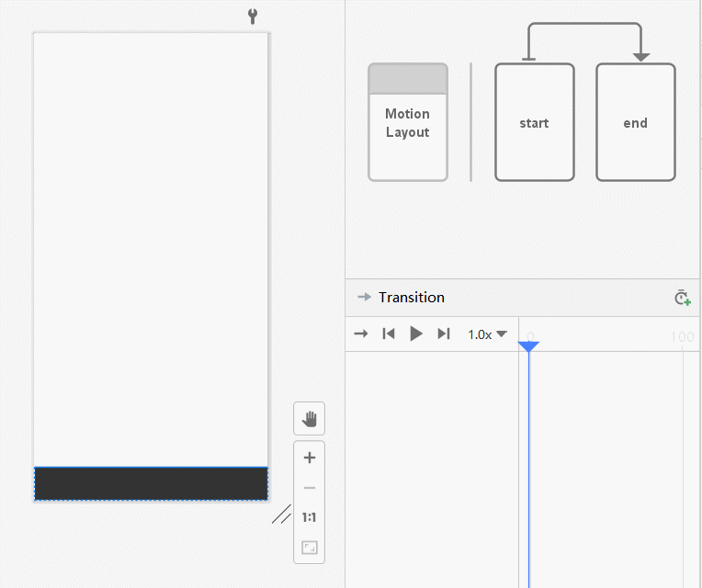Click the blue timeline playhead marker
Viewport: 702px width, 588px height.
tap(528, 345)
